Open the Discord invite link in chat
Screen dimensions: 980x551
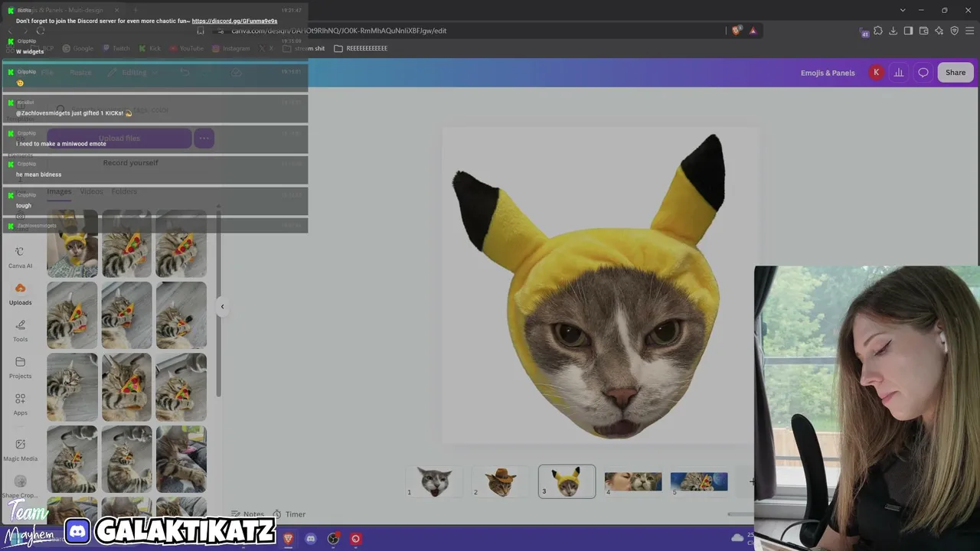(234, 21)
